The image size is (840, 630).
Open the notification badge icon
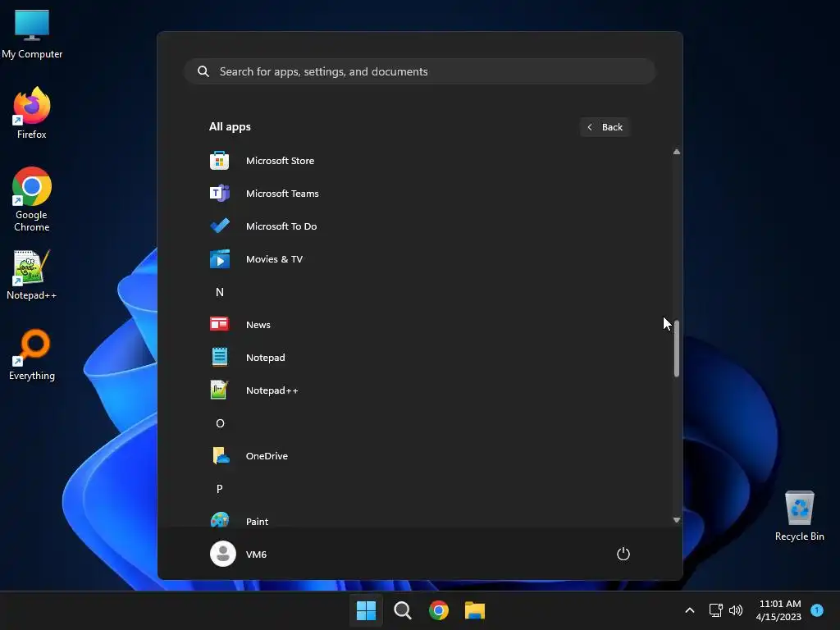tap(817, 610)
